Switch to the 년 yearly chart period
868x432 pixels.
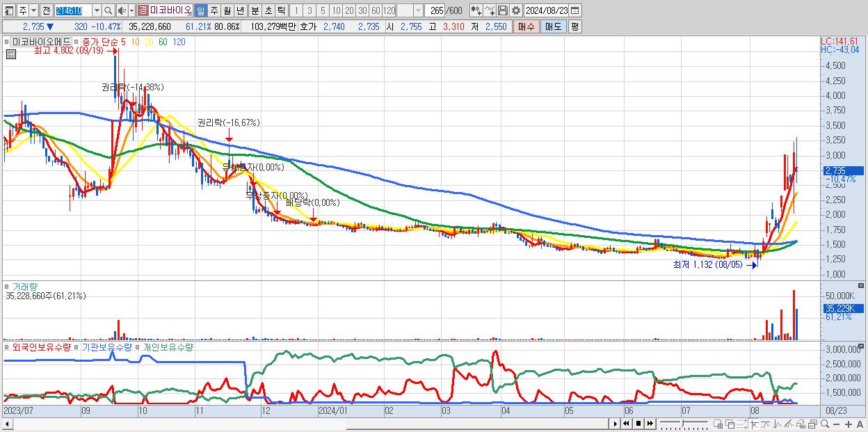coord(240,11)
